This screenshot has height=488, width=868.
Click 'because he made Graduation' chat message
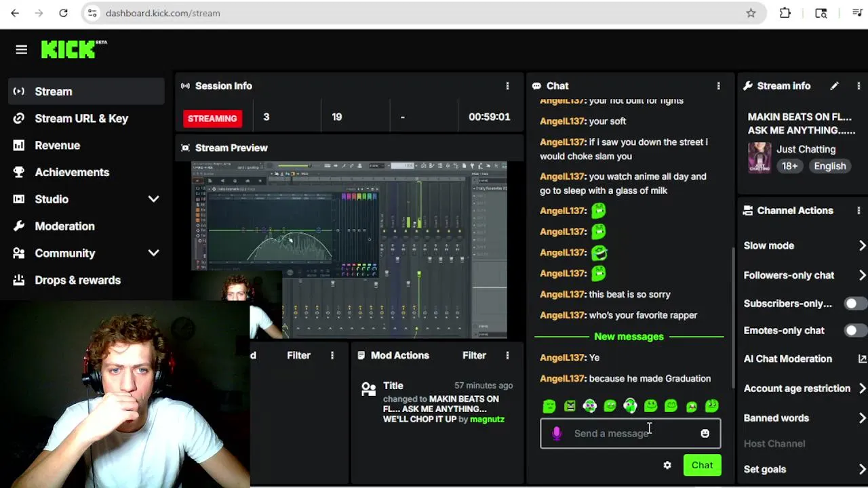[x=650, y=379]
